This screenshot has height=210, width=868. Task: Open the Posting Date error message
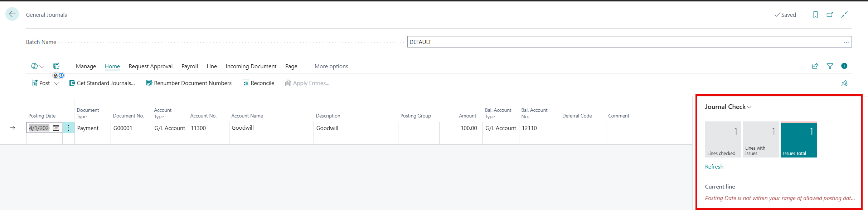pos(780,198)
